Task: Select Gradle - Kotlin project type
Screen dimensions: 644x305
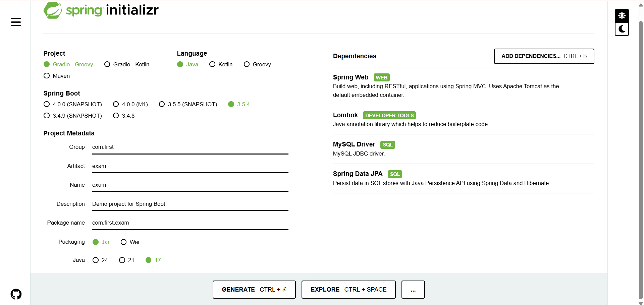Action: click(127, 64)
